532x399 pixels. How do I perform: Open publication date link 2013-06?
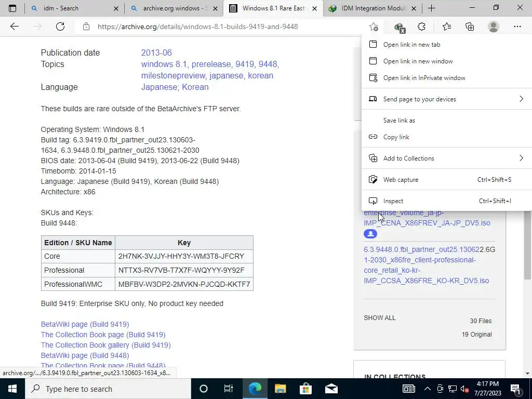156,52
